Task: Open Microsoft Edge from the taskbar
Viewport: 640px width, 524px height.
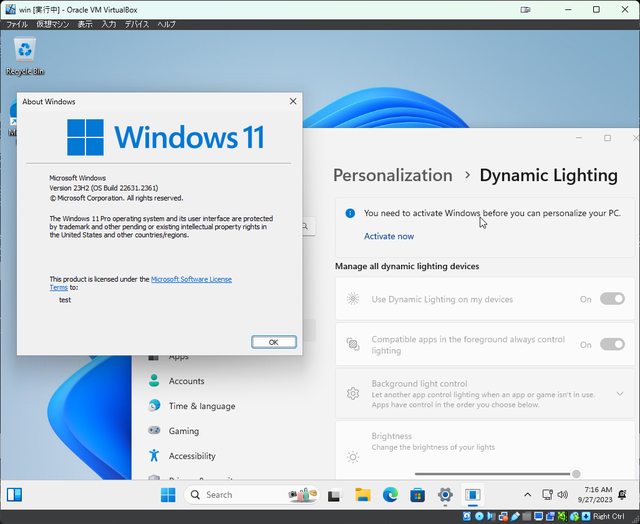Action: coord(390,495)
